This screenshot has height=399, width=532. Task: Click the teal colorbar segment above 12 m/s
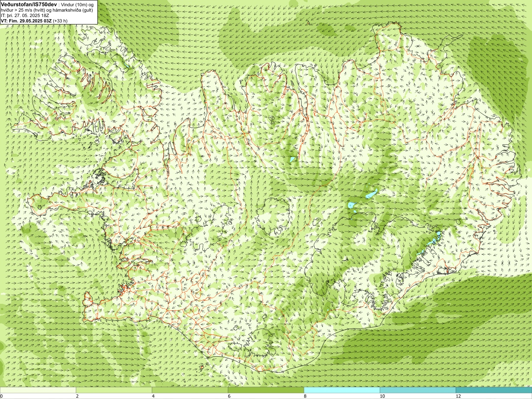[x=494, y=390]
